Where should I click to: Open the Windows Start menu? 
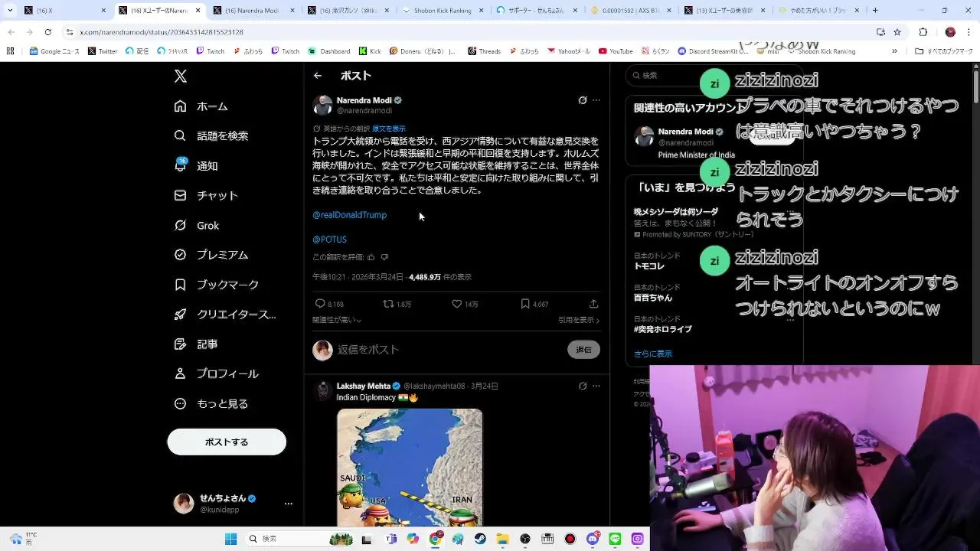point(230,539)
